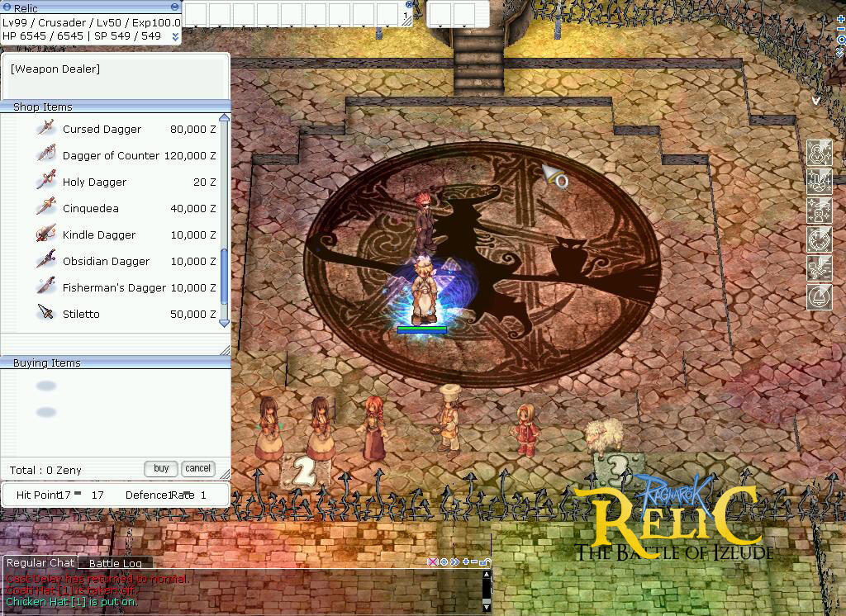This screenshot has height=616, width=846.
Task: Click the running figure speed buff icon
Action: coord(819,268)
